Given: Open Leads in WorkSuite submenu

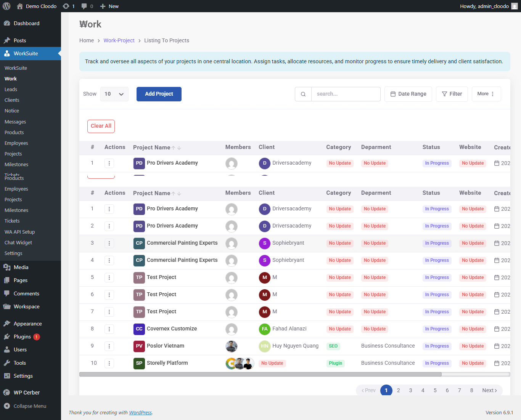Looking at the screenshot, I should [11, 89].
